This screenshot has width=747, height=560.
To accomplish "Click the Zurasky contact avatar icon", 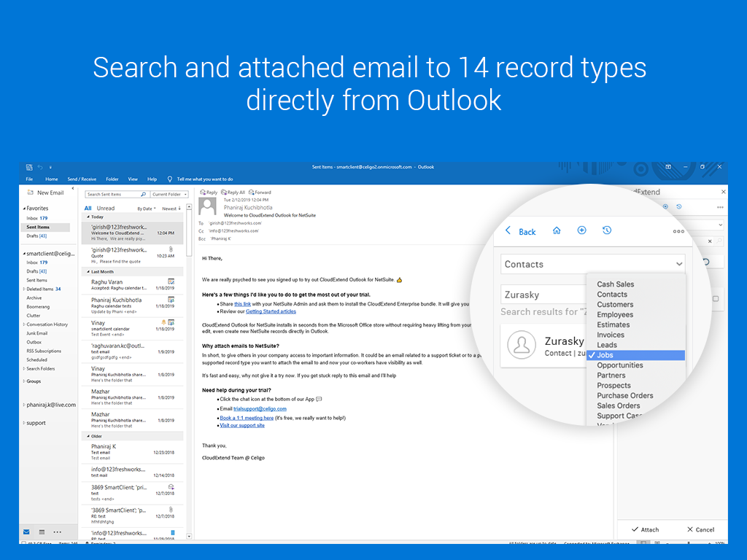I will [x=521, y=345].
